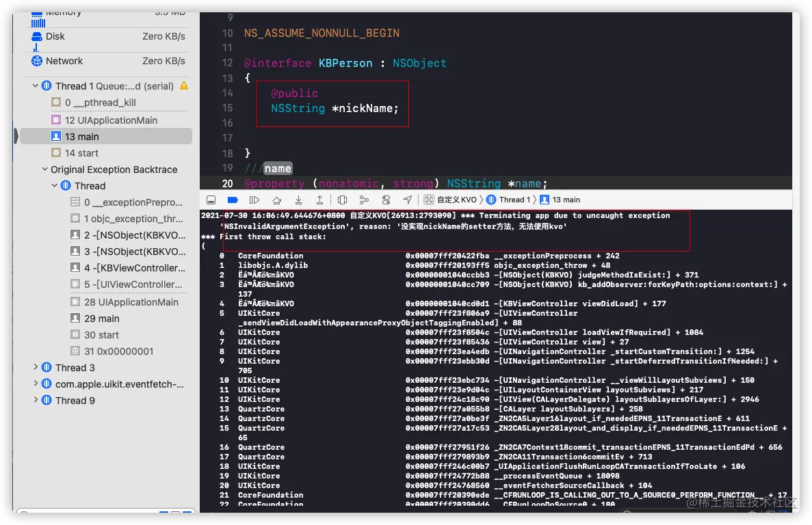Viewport: 812px width, 525px height.
Task: Select 13 main in debug jump bar
Action: coord(560,200)
